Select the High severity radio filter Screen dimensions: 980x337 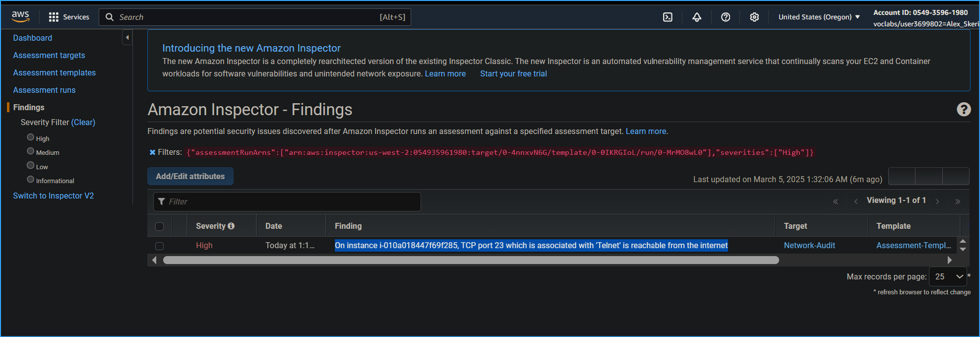pos(31,137)
